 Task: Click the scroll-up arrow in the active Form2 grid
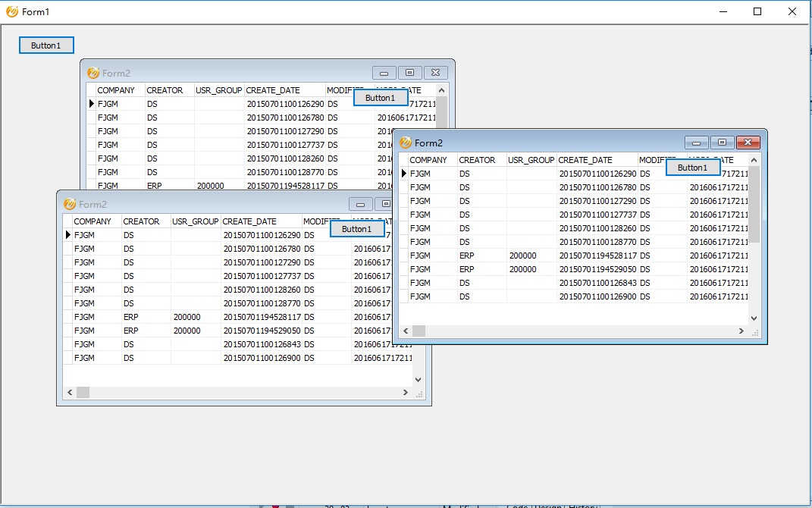pos(754,160)
